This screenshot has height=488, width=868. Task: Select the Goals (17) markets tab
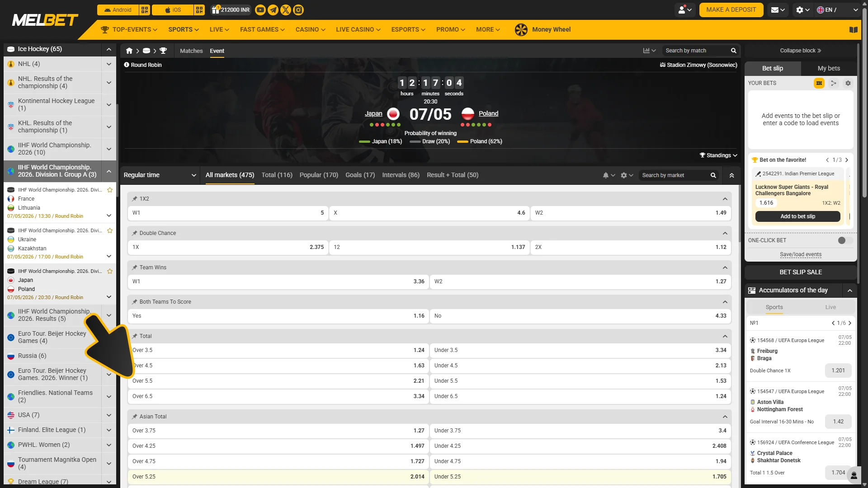coord(360,175)
